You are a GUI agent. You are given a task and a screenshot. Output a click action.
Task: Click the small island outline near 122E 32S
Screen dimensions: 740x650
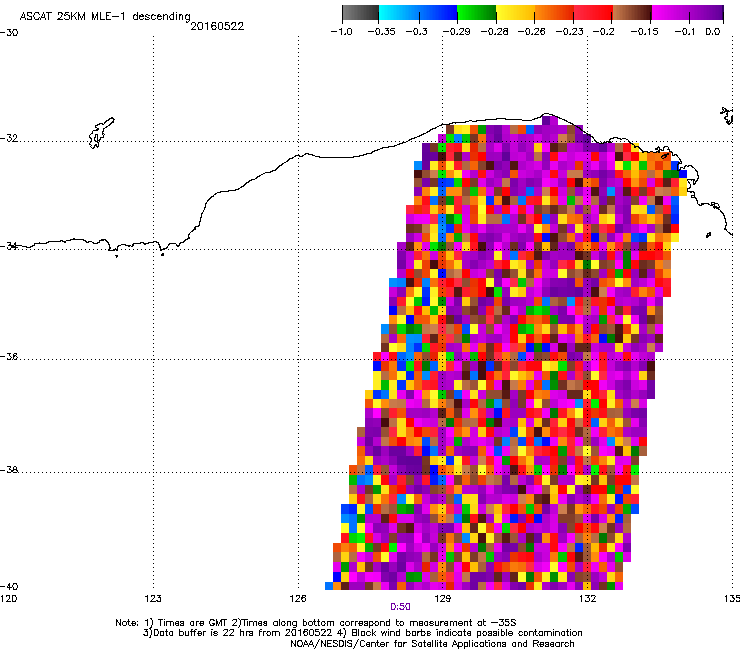[x=101, y=133]
